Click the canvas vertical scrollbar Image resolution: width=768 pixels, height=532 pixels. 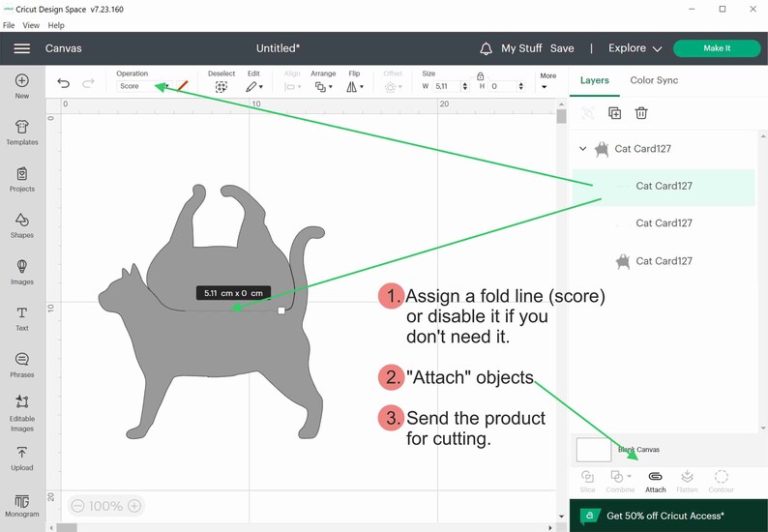point(561,117)
